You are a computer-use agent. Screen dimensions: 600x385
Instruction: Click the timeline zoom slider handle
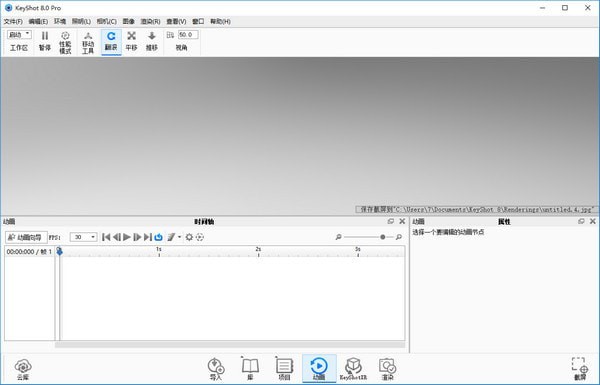[383, 237]
